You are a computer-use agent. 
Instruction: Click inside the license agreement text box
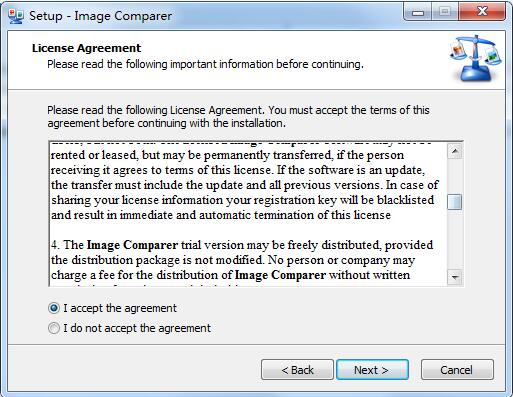[x=248, y=214]
